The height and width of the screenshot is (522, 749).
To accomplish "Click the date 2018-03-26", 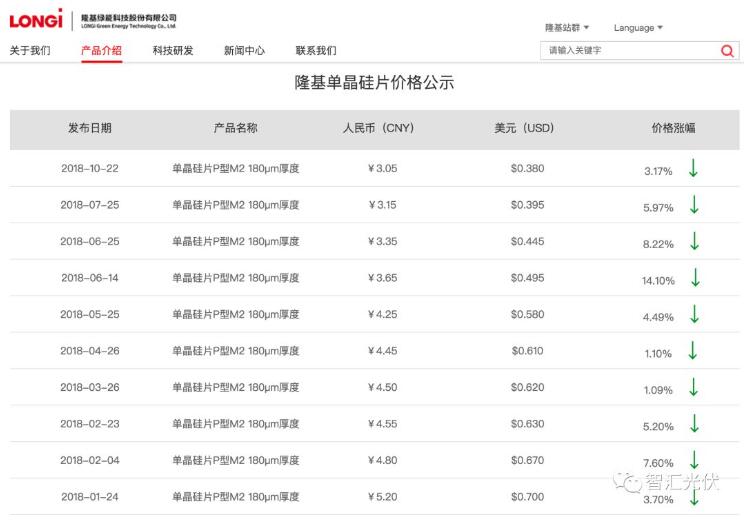I will 90,387.
